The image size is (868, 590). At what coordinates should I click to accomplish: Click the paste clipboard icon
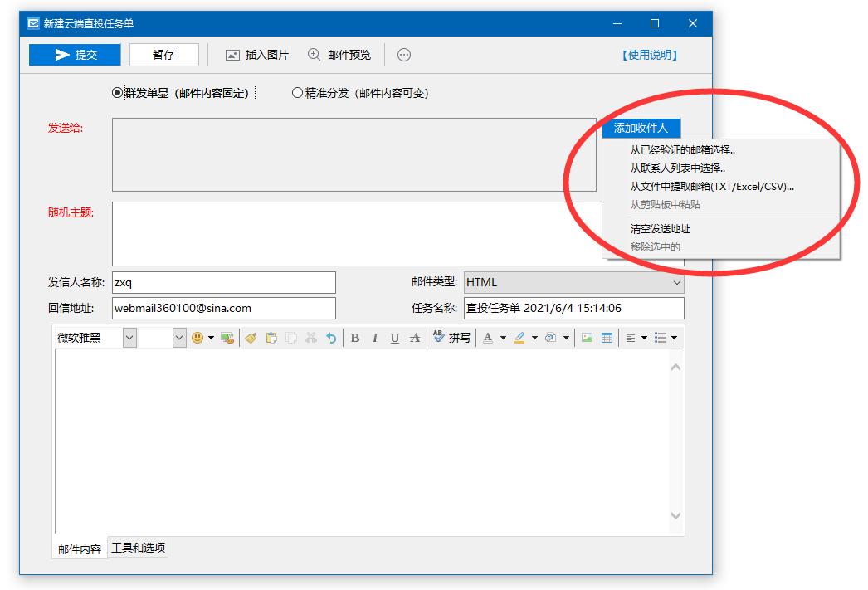point(271,338)
